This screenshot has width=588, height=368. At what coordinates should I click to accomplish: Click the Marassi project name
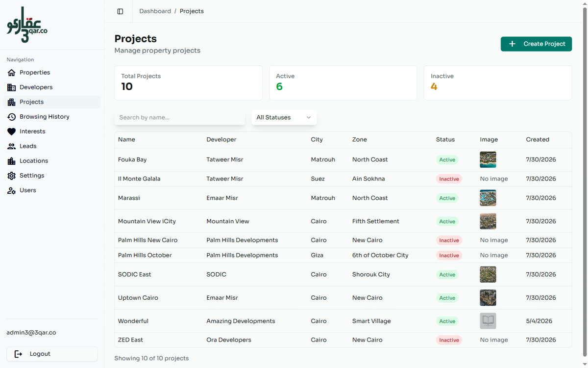point(129,198)
